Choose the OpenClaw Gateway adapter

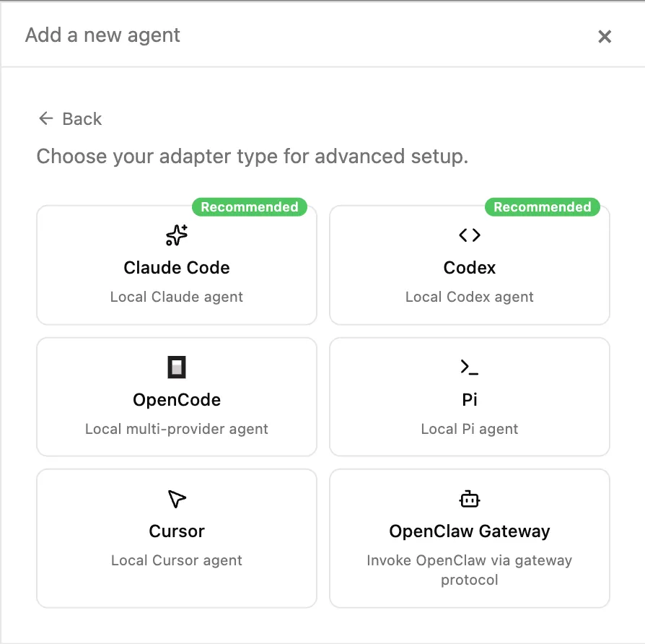(x=469, y=538)
